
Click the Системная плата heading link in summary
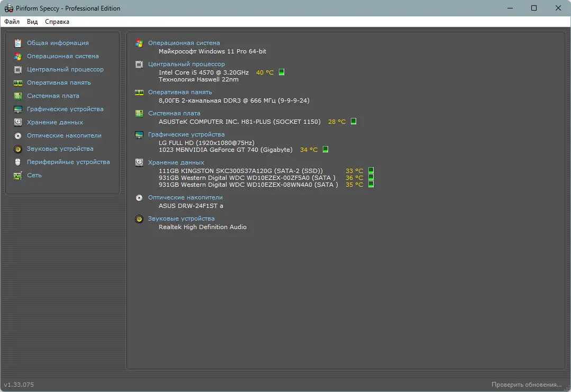pyautogui.click(x=174, y=113)
